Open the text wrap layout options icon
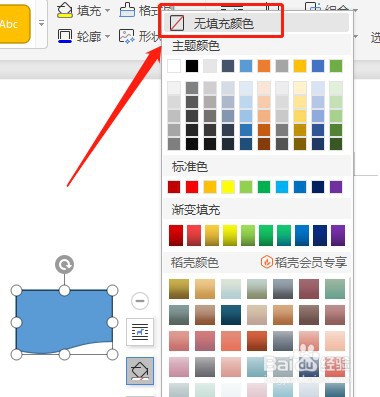The height and width of the screenshot is (397, 380). pos(140,332)
